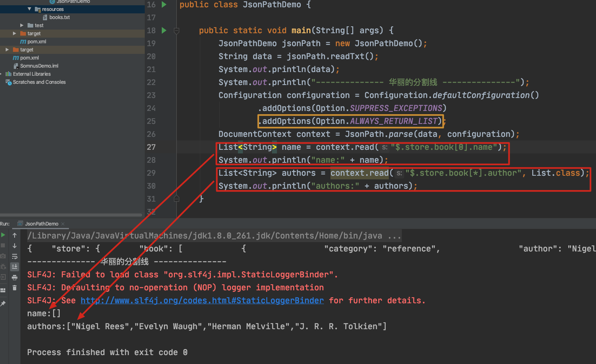This screenshot has height=364, width=596.
Task: Click the "name:[]" console output
Action: click(44, 313)
